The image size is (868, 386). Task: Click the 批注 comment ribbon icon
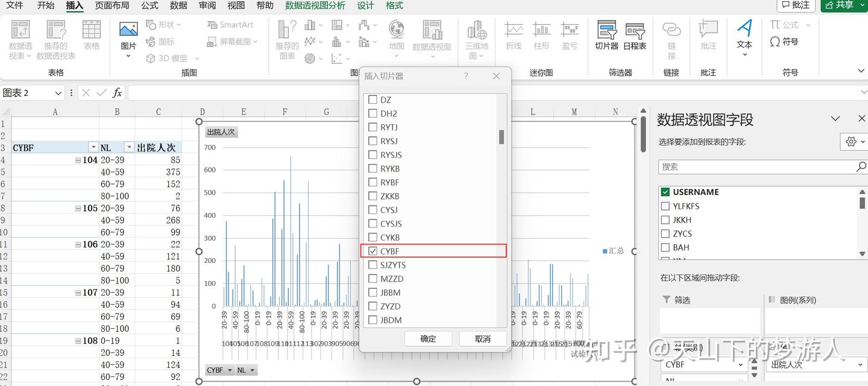708,36
